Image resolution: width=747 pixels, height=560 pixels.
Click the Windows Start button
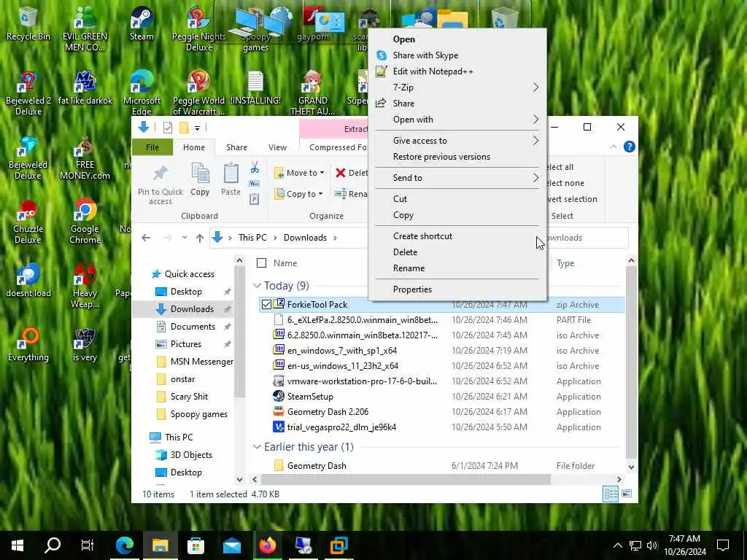click(18, 545)
